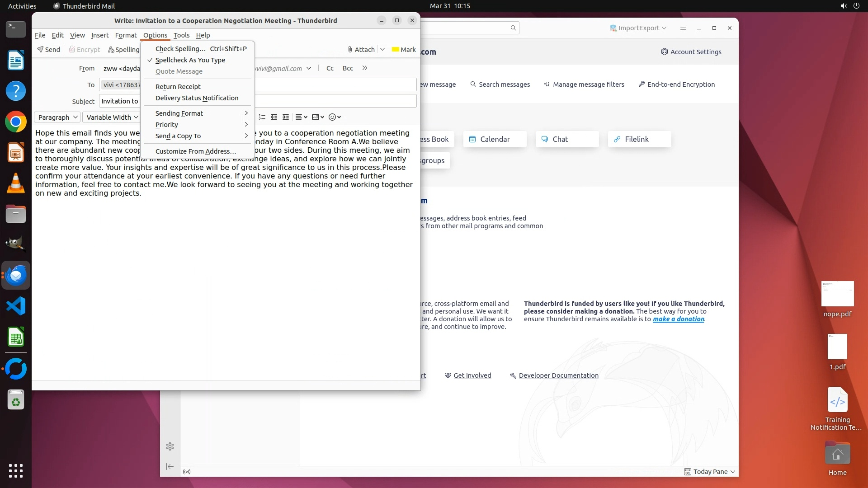Open the Paragraph style dropdown
The height and width of the screenshot is (488, 868).
click(57, 117)
